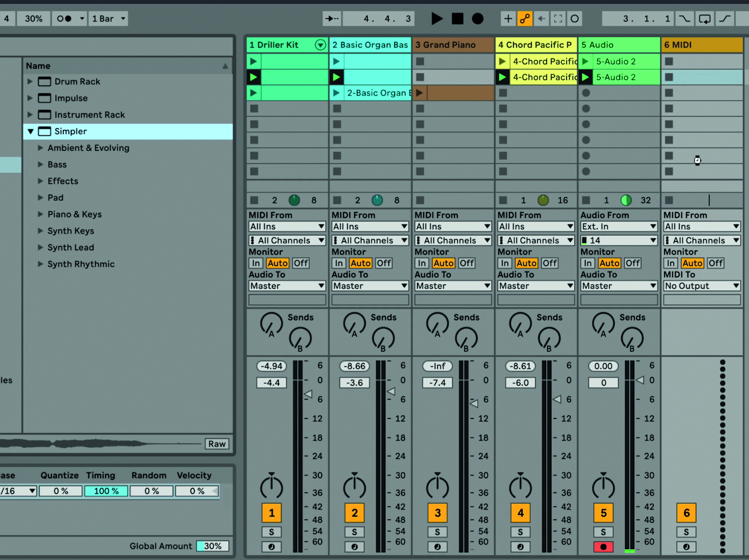Select the 3 Grand Piano track header
Screen dimensions: 749x560
coord(453,45)
